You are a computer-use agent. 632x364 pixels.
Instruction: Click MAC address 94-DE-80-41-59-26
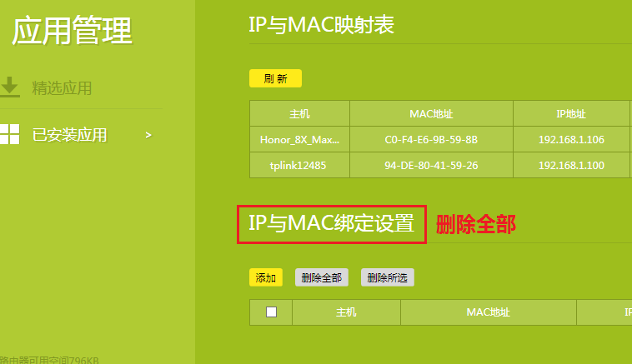(x=431, y=165)
